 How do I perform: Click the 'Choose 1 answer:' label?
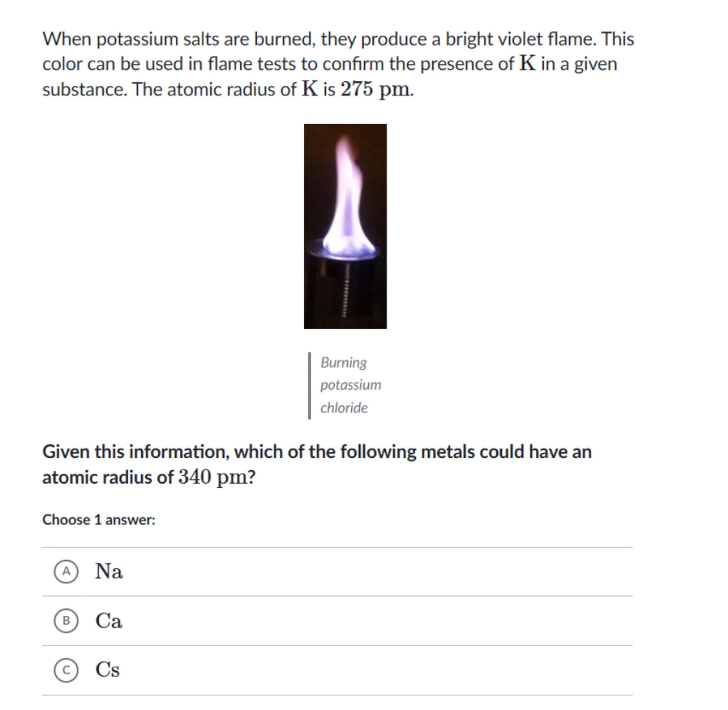[98, 519]
